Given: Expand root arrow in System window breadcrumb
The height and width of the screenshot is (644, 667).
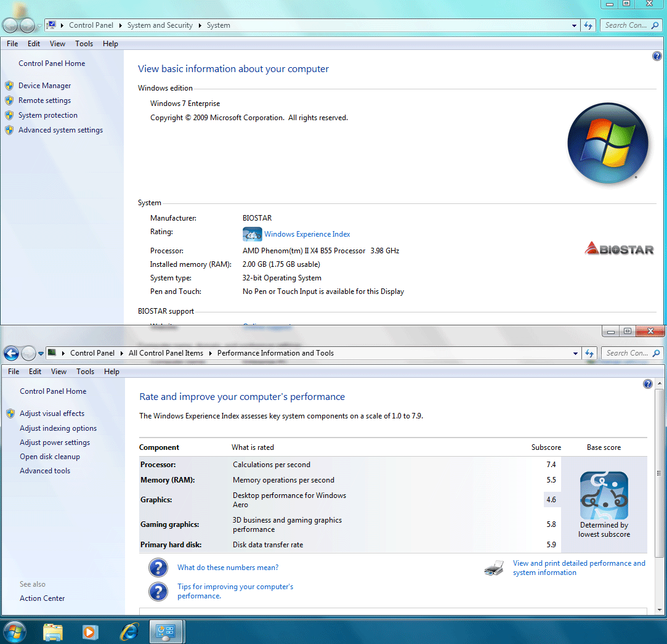Looking at the screenshot, I should point(62,25).
